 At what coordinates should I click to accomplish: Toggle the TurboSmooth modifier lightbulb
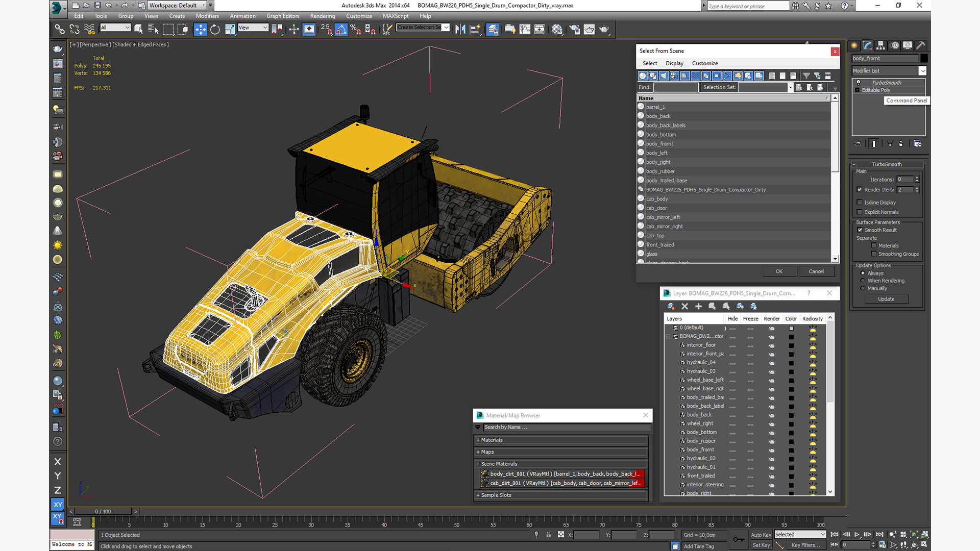click(858, 83)
